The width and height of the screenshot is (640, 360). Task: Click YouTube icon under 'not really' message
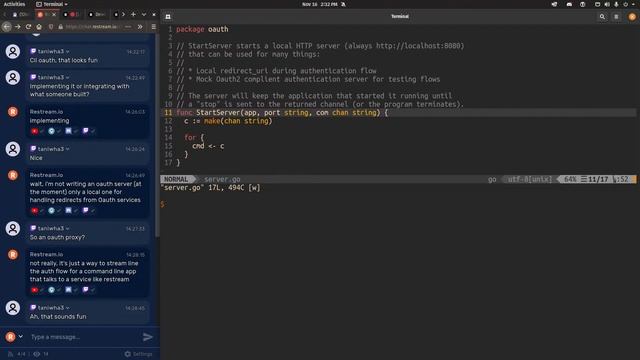pyautogui.click(x=34, y=289)
